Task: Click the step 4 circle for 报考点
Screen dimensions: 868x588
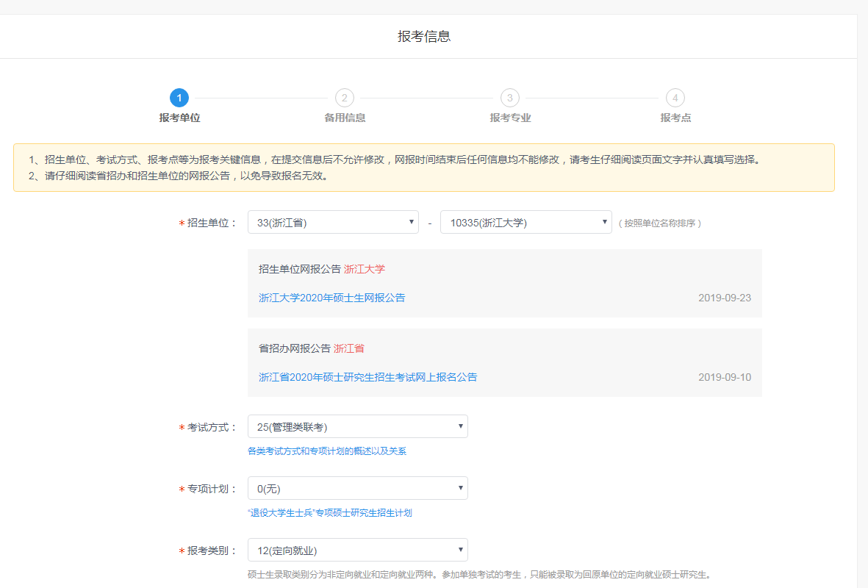Action: coord(675,97)
